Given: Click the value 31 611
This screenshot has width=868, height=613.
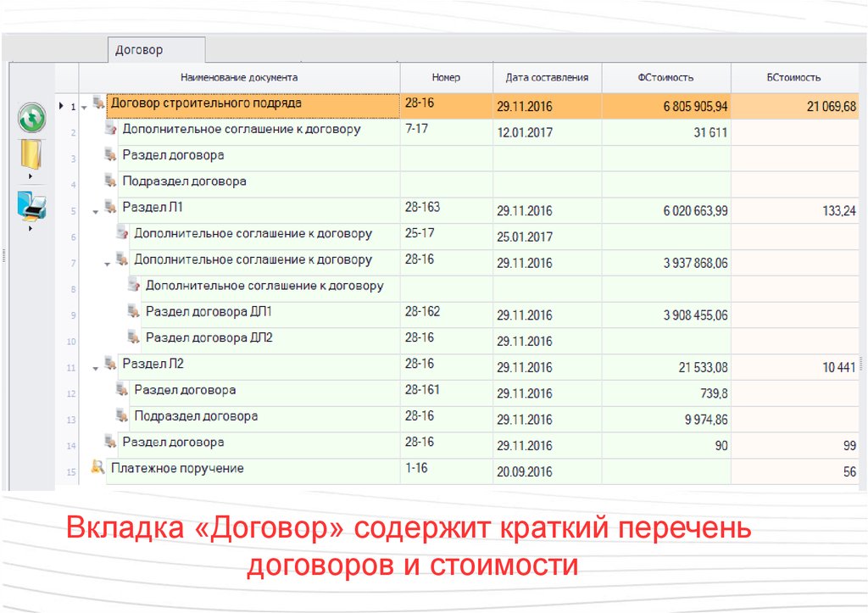Looking at the screenshot, I should click(x=710, y=133).
